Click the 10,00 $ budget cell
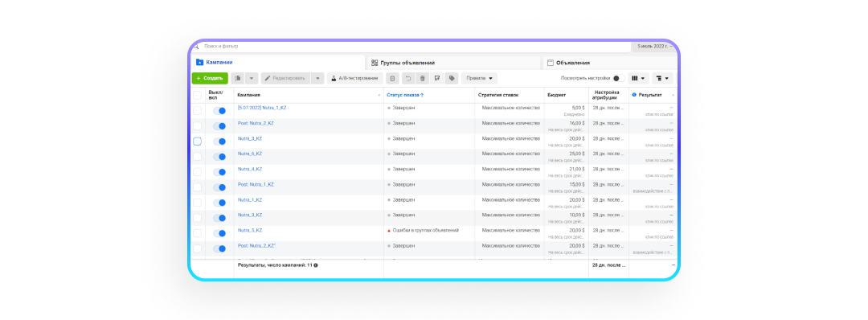The height and width of the screenshot is (320, 868). [577, 215]
